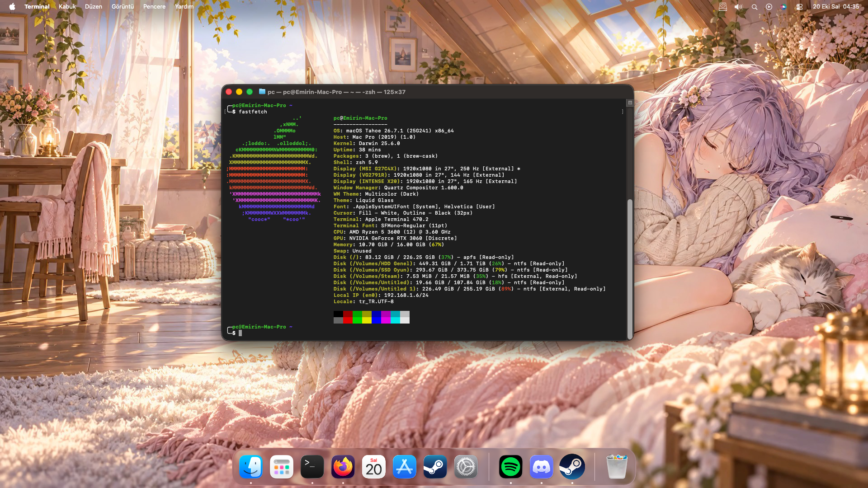Screen dimensions: 868x488
Task: Open the Apple menu
Action: pyautogui.click(x=12, y=6)
